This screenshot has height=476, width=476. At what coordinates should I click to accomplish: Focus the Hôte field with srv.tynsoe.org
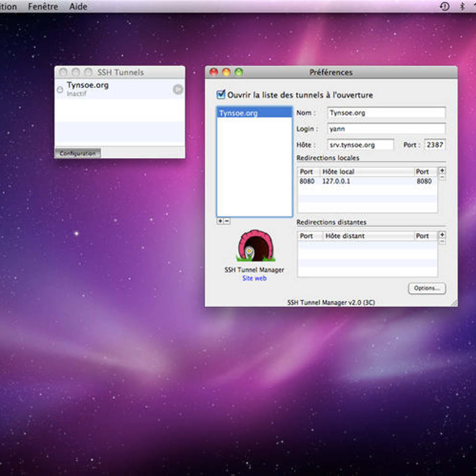tap(360, 145)
